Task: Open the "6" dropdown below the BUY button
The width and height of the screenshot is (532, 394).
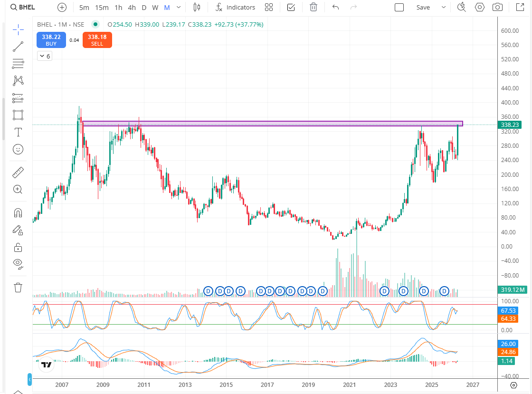Action: [44, 56]
